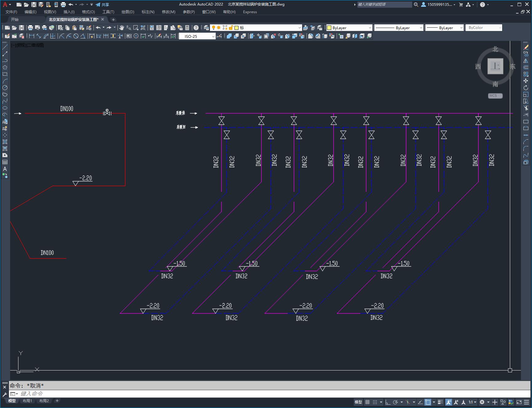This screenshot has height=408, width=532.
Task: Open the 绘图(D) menu
Action: (x=128, y=12)
